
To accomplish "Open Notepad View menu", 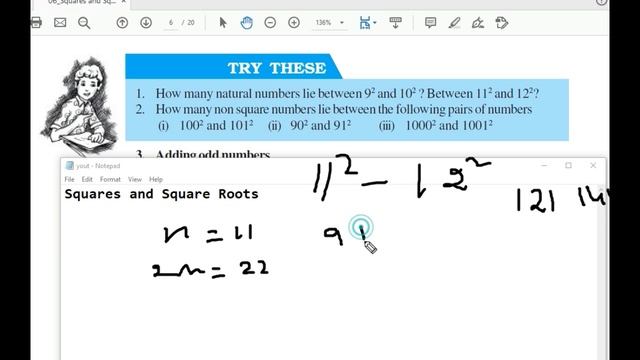I will (135, 179).
